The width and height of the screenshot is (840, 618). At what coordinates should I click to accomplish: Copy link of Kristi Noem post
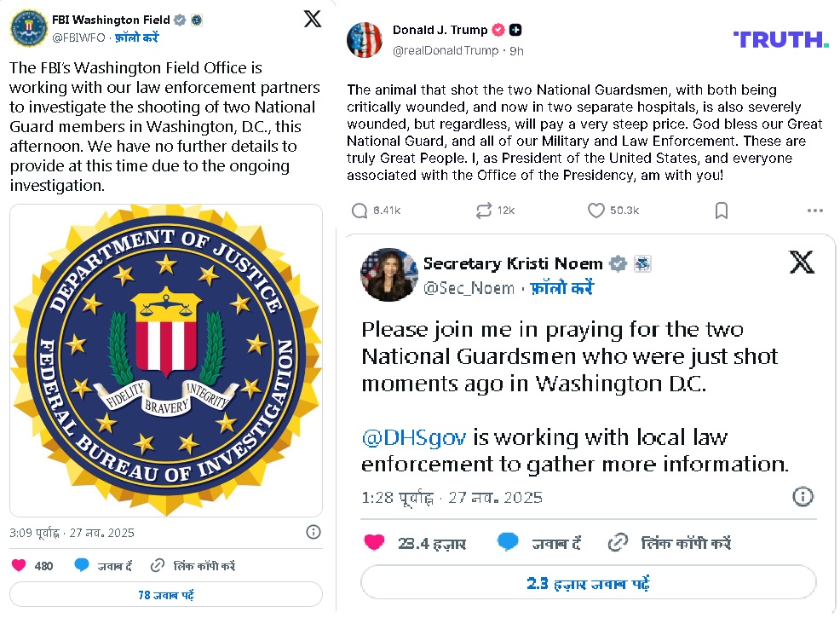tap(670, 542)
